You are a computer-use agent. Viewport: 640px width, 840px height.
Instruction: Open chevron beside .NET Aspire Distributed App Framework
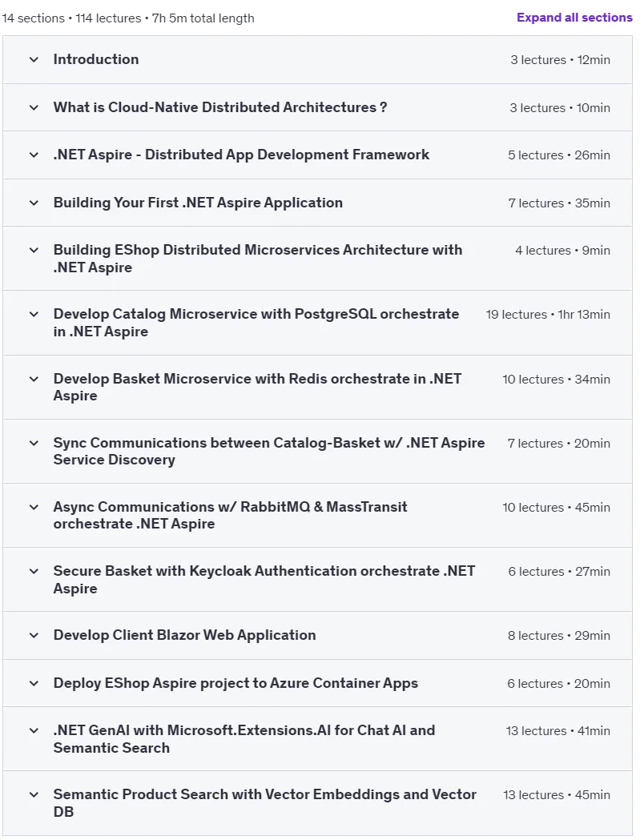coord(34,155)
